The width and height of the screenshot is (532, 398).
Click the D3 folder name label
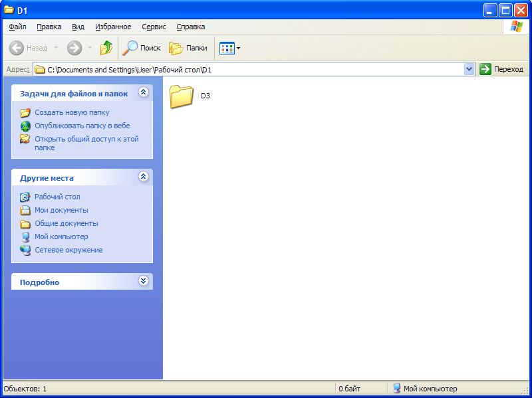tap(205, 96)
